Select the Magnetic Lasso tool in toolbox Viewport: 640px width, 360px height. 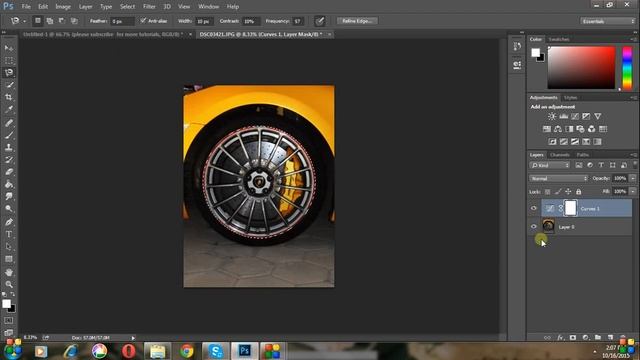pyautogui.click(x=9, y=73)
